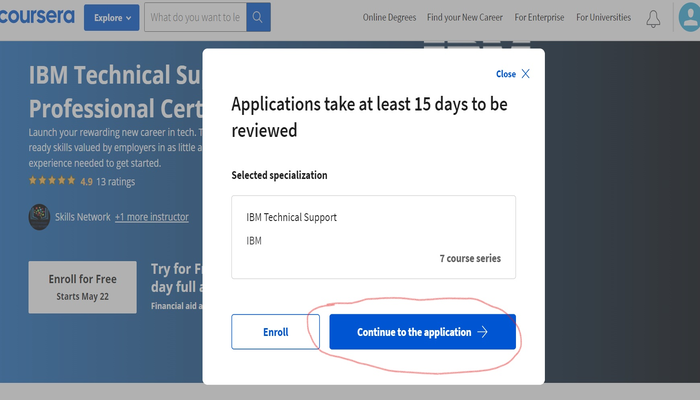The image size is (700, 400).
Task: Click Enroll for Free button
Action: pos(83,287)
